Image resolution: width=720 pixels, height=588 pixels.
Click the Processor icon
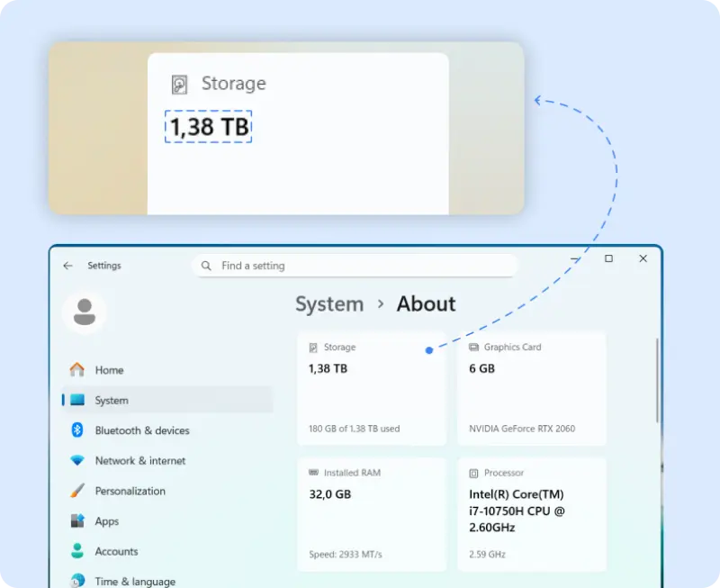pyautogui.click(x=473, y=473)
